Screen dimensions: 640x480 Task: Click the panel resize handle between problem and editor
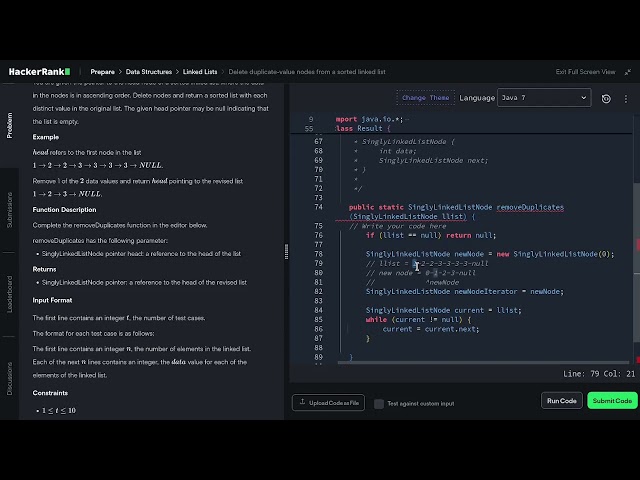click(x=286, y=251)
